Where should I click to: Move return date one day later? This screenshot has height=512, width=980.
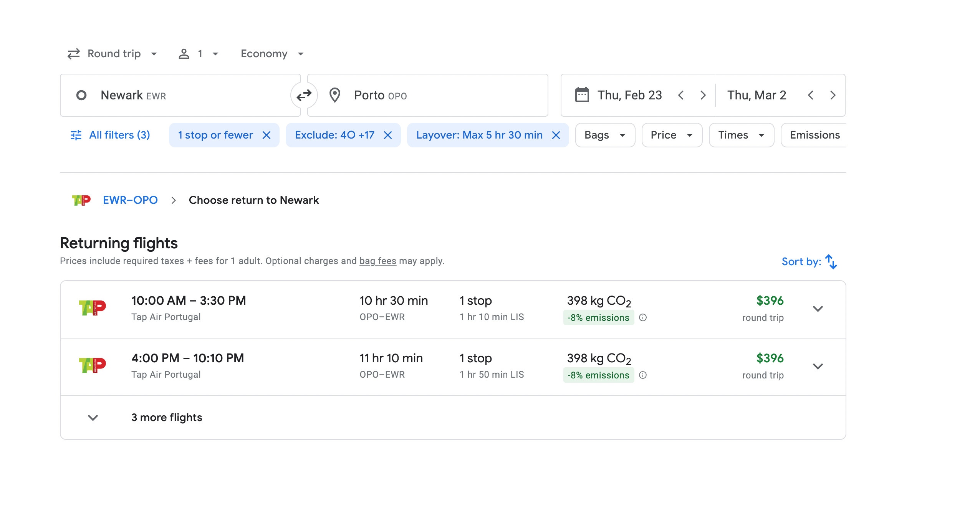(833, 95)
